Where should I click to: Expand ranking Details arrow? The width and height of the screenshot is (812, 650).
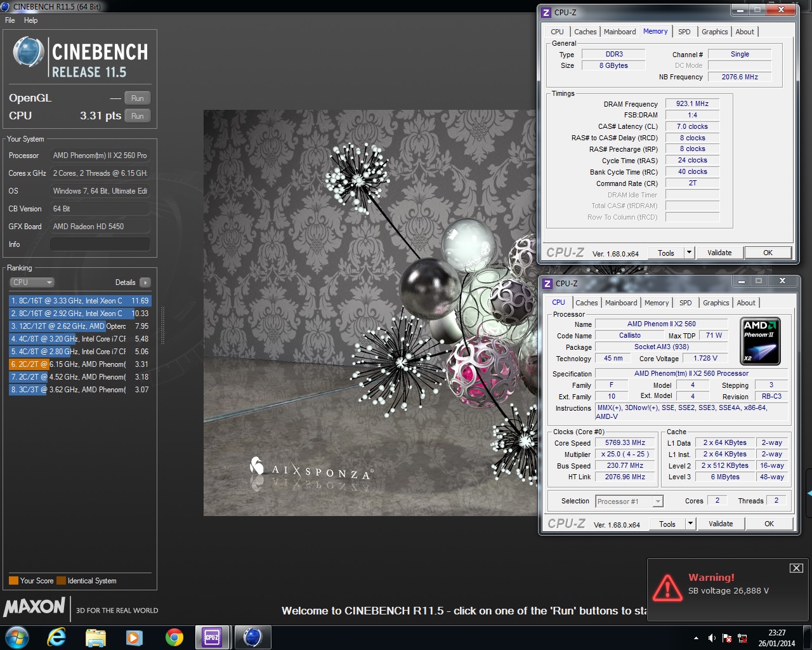145,282
